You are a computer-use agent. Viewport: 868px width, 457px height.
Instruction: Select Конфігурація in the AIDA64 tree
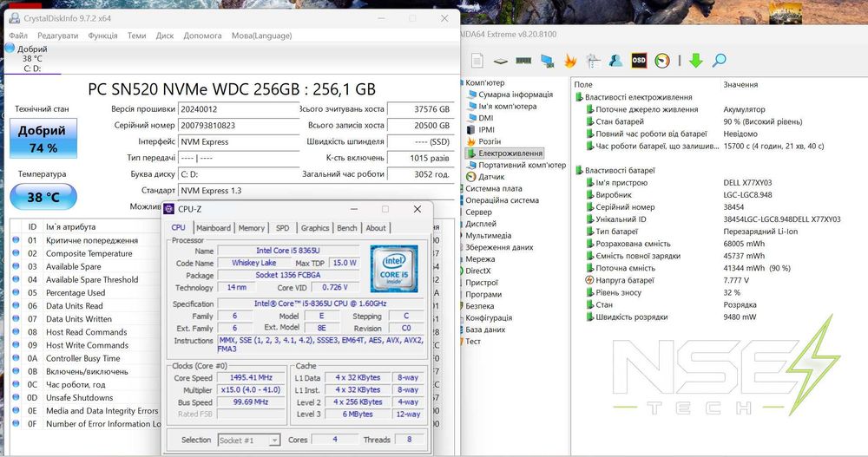[x=489, y=318]
